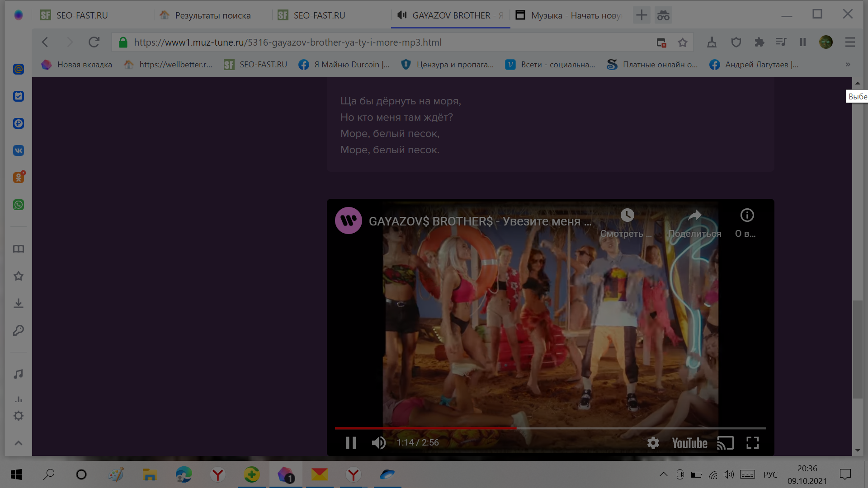Screen dimensions: 868x488
Task: Open downloads from the sidebar
Action: 19,303
